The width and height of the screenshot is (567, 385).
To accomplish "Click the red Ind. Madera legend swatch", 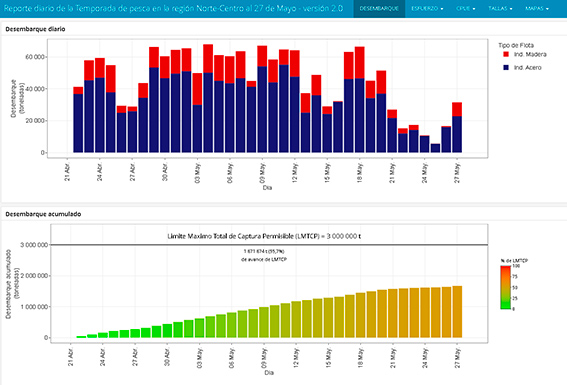I will pos(506,54).
